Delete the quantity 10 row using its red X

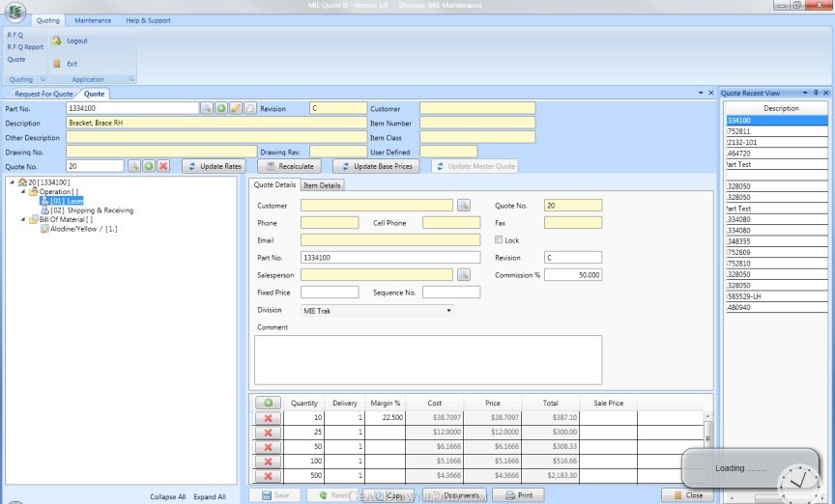267,418
